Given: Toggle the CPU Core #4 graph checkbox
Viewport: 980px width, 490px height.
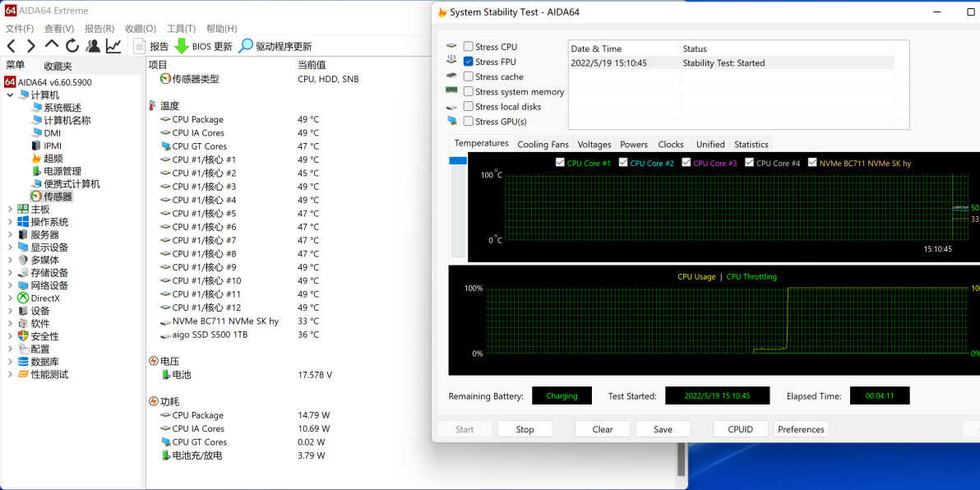Looking at the screenshot, I should [749, 163].
